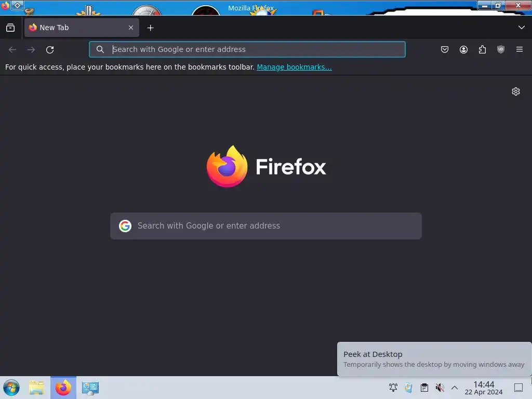532x399 pixels.
Task: Open the notifications bell tray icon
Action: 393,388
